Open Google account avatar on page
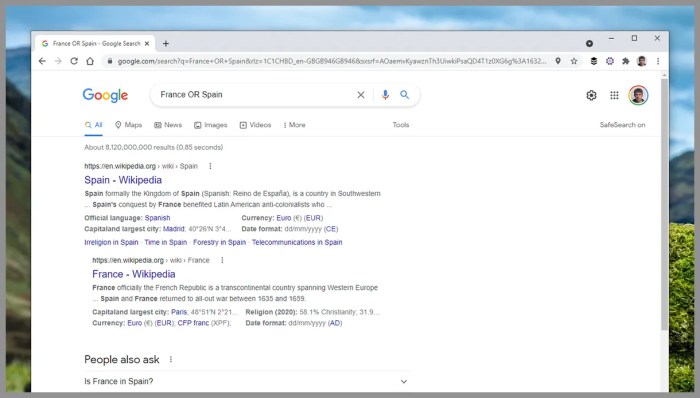 (638, 95)
